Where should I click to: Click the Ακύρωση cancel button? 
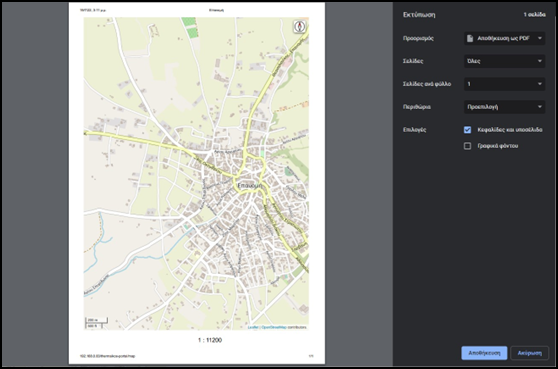tap(529, 353)
